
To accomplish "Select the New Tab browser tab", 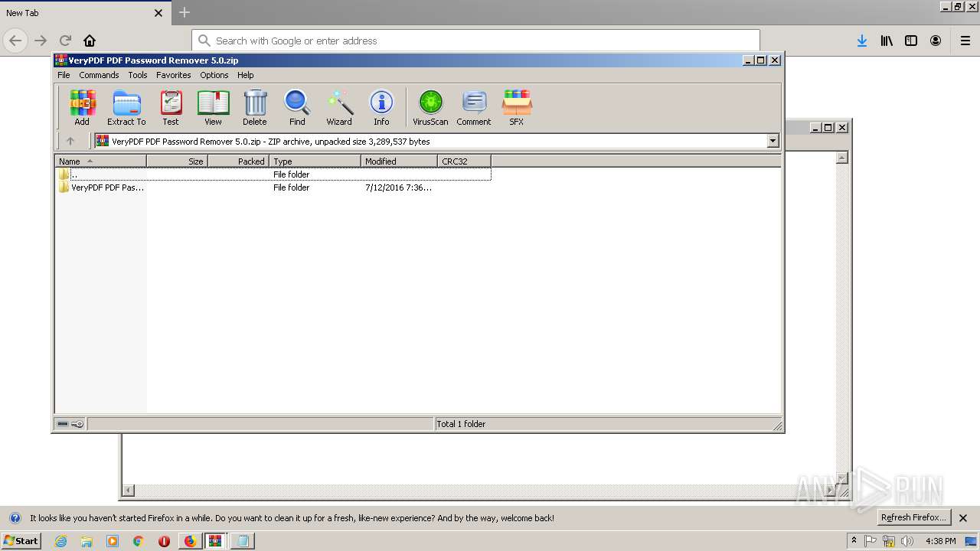I will click(x=84, y=13).
